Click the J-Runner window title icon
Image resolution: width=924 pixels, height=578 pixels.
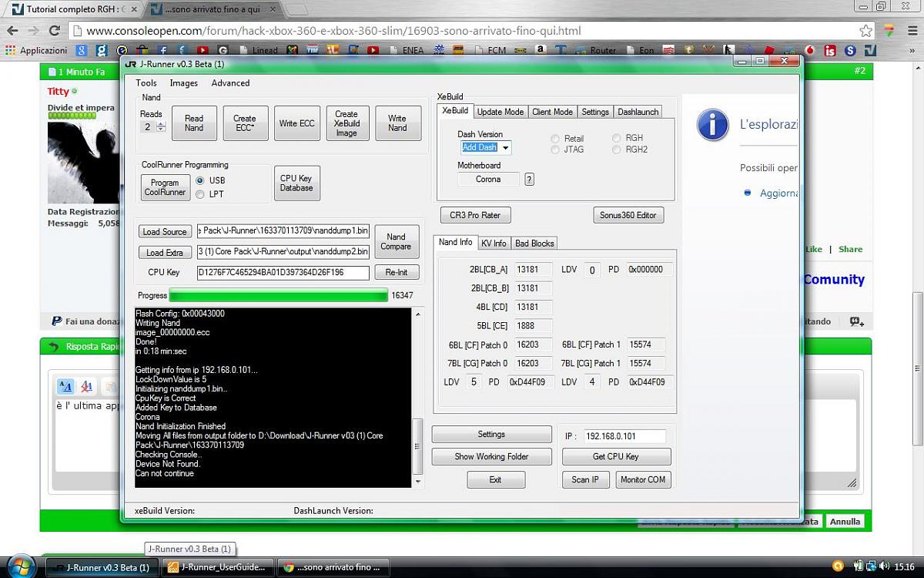pos(131,64)
